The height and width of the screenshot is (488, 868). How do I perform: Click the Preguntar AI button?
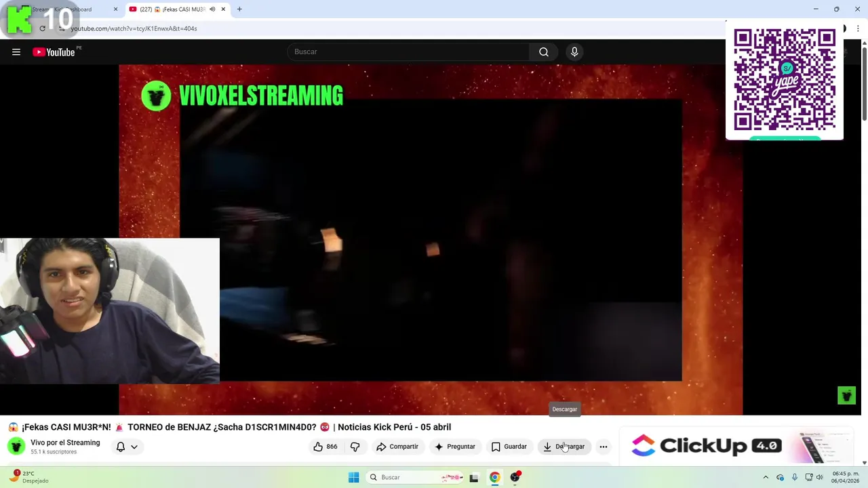click(454, 447)
